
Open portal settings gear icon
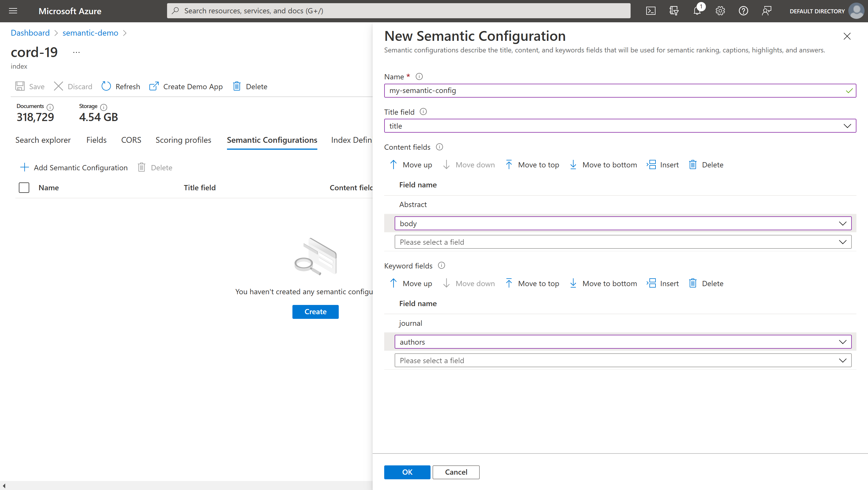(x=720, y=11)
